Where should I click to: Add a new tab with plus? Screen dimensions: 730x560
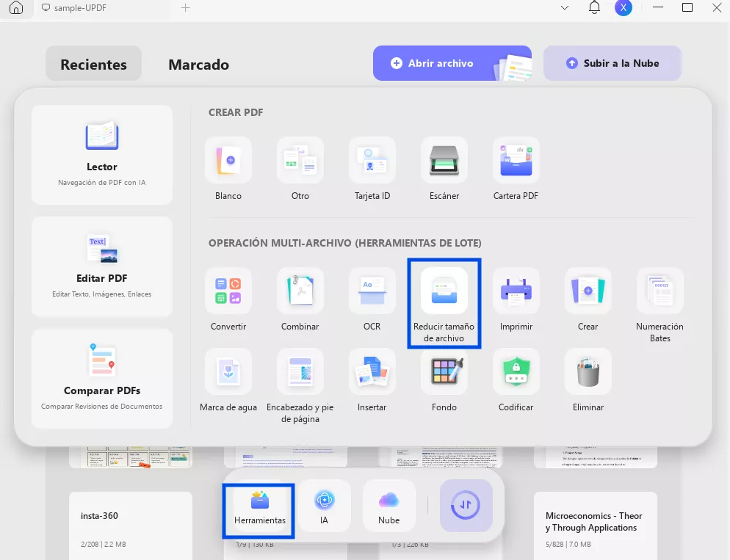tap(185, 8)
